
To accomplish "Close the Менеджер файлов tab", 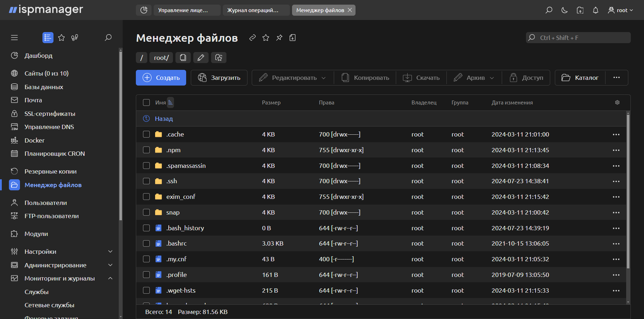I will click(350, 10).
